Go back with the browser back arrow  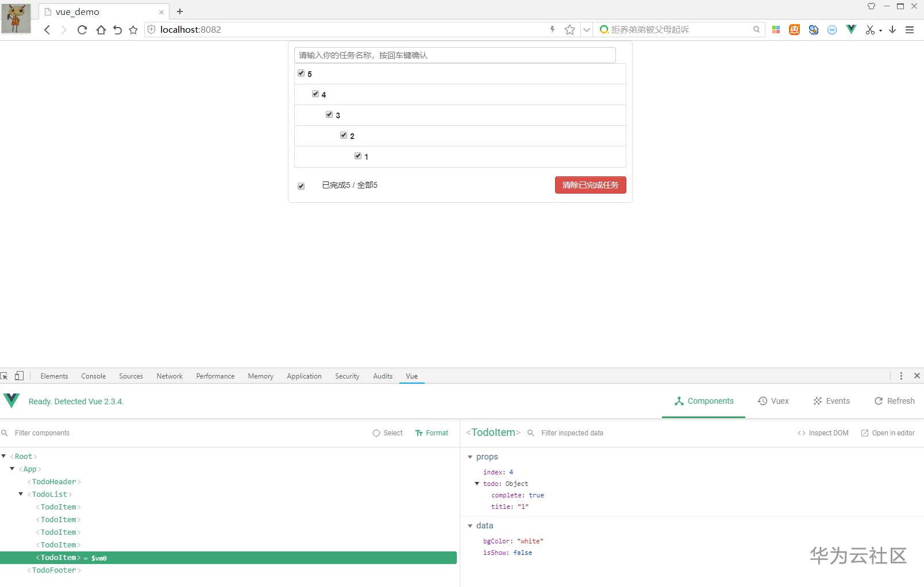pyautogui.click(x=47, y=30)
